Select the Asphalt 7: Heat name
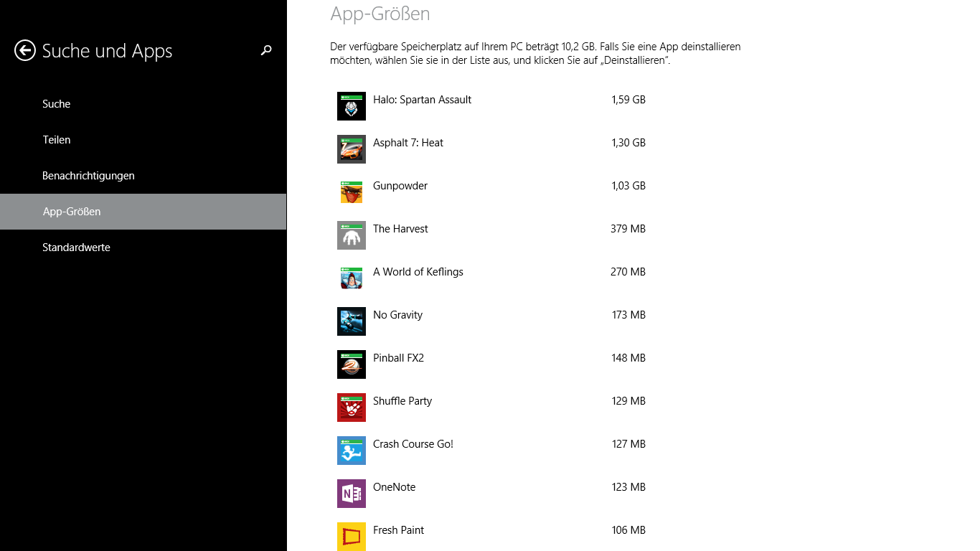The width and height of the screenshot is (980, 551). (408, 143)
